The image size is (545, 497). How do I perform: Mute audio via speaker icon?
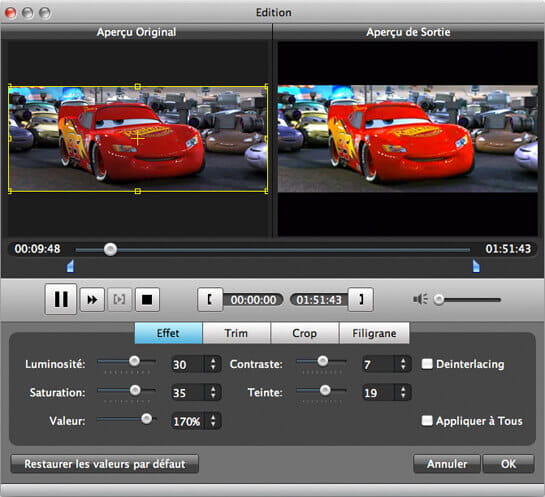pyautogui.click(x=420, y=299)
